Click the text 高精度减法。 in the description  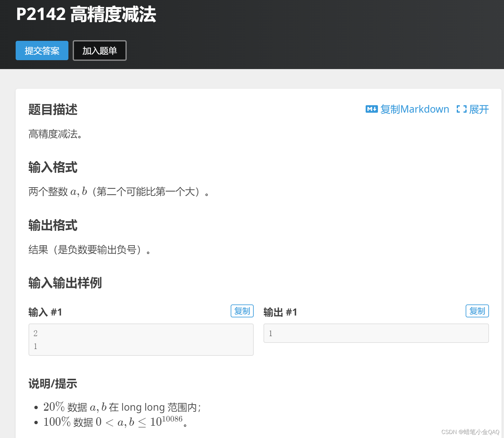pyautogui.click(x=55, y=134)
